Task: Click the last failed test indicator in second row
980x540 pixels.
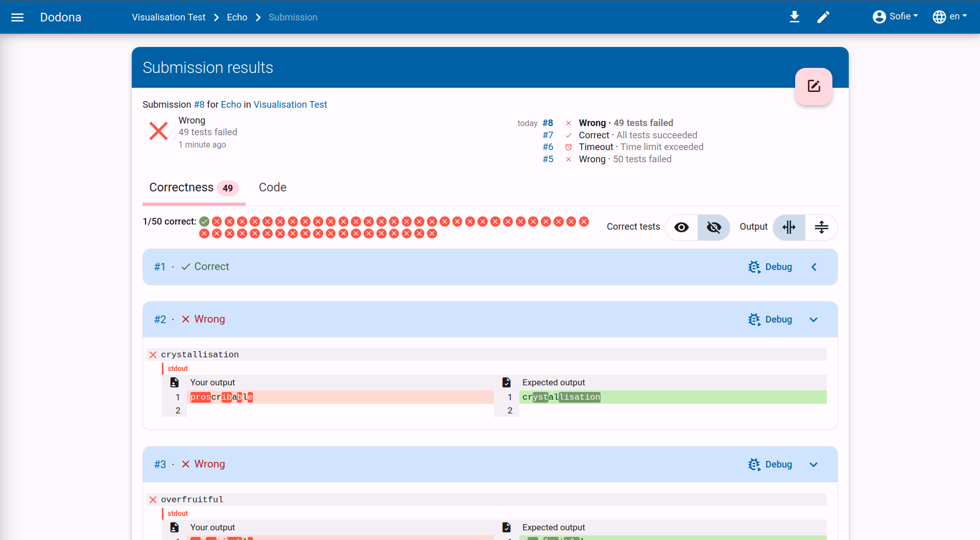Action: tap(432, 234)
